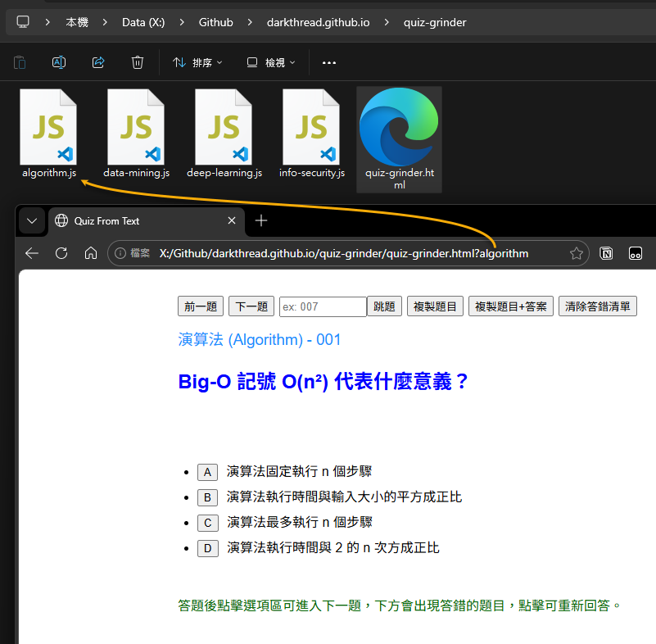Click the question number input field
This screenshot has width=656, height=644.
pos(323,306)
